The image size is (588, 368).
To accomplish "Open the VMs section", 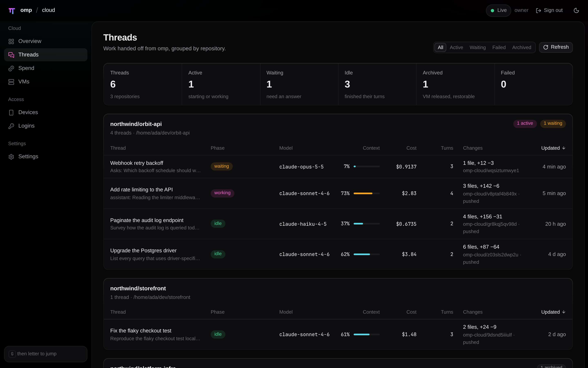I will click(x=46, y=82).
